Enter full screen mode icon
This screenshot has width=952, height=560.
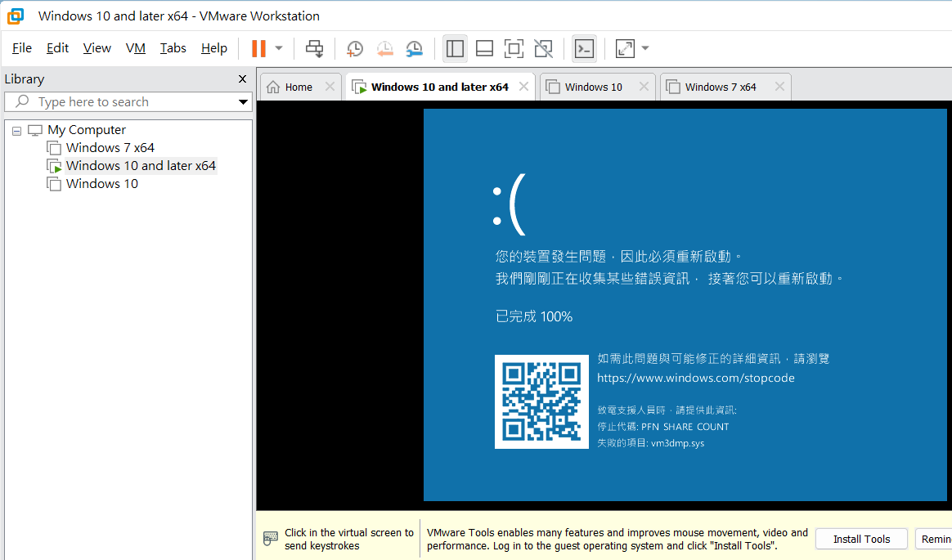[514, 48]
